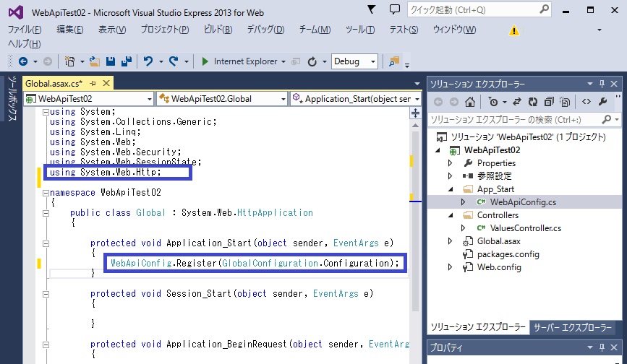Select ValuesController.cs in Solution Explorer

526,228
